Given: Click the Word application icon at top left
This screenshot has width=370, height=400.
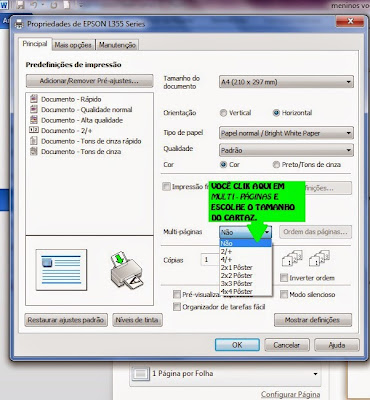Looking at the screenshot, I should [4, 5].
